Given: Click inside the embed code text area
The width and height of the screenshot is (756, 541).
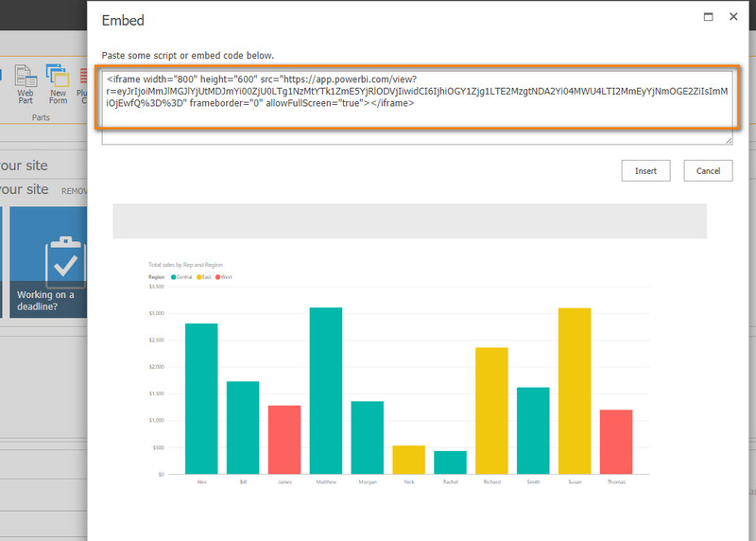Looking at the screenshot, I should tap(417, 108).
